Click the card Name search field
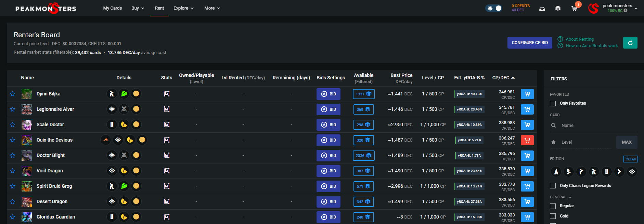The image size is (644, 224). click(594, 126)
